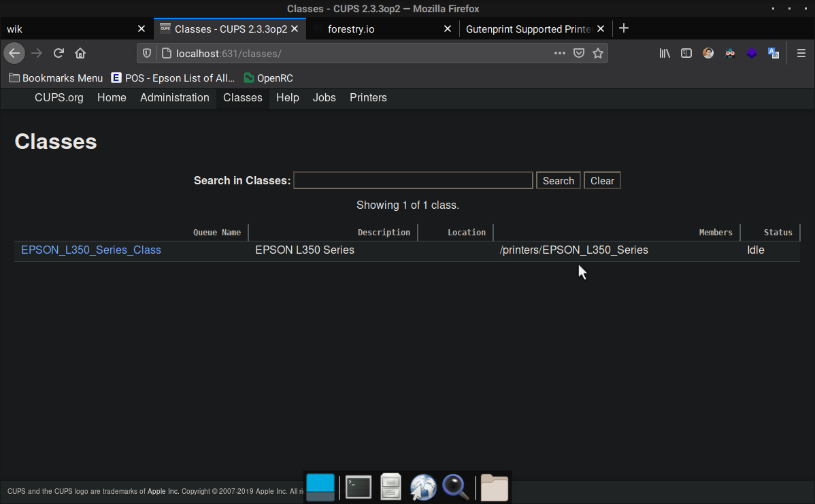Click the Search button
This screenshot has height=504, width=815.
[x=559, y=180]
